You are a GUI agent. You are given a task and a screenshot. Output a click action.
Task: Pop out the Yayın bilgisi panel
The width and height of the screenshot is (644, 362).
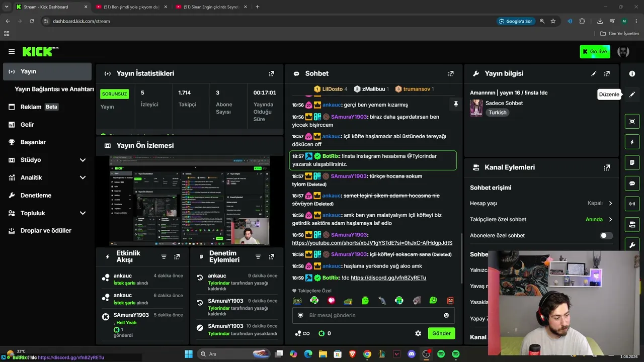tap(607, 73)
